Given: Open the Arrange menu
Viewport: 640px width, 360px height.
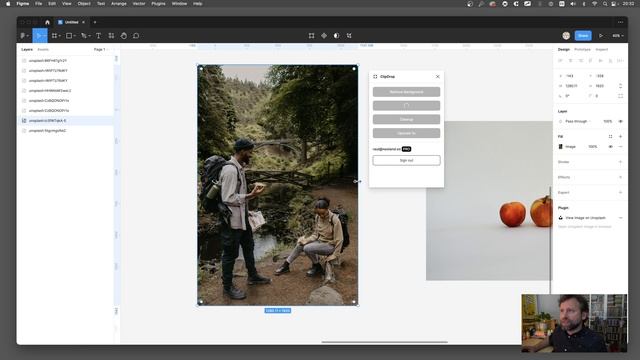Looking at the screenshot, I should coord(119,4).
